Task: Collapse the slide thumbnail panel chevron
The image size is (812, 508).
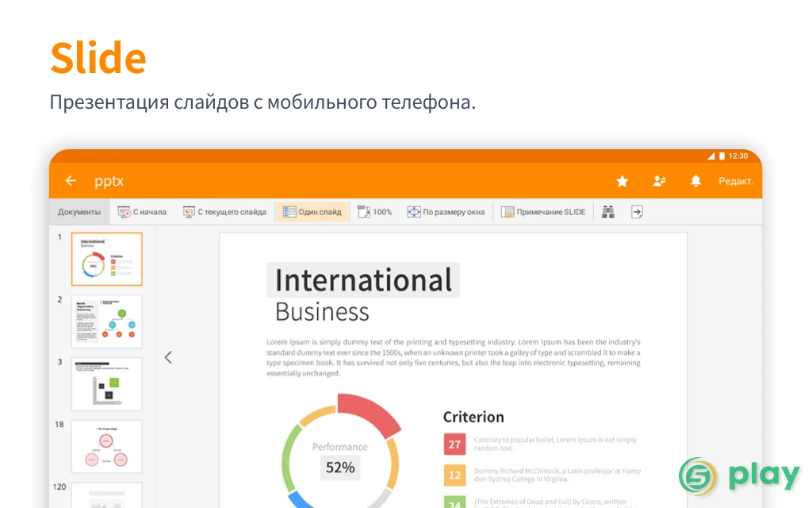Action: pyautogui.click(x=168, y=357)
